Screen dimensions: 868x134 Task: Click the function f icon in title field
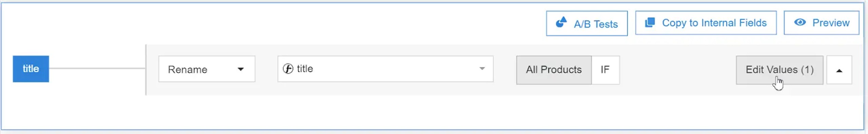(288, 69)
